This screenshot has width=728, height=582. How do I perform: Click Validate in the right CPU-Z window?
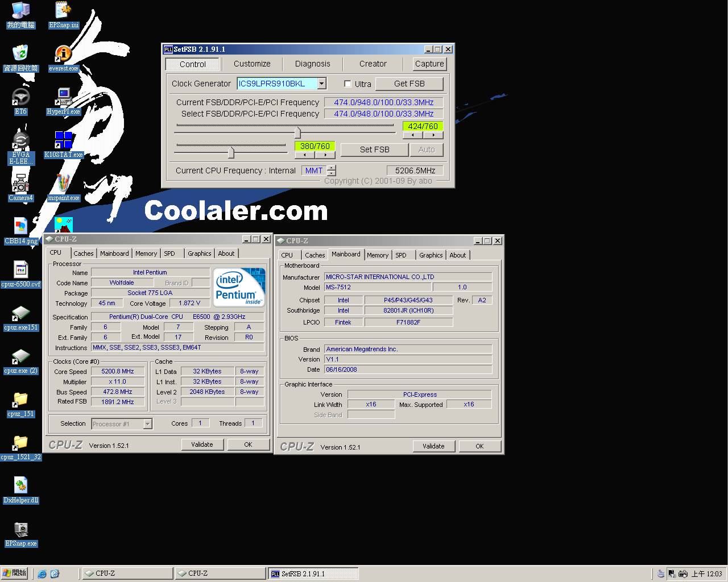click(x=433, y=446)
